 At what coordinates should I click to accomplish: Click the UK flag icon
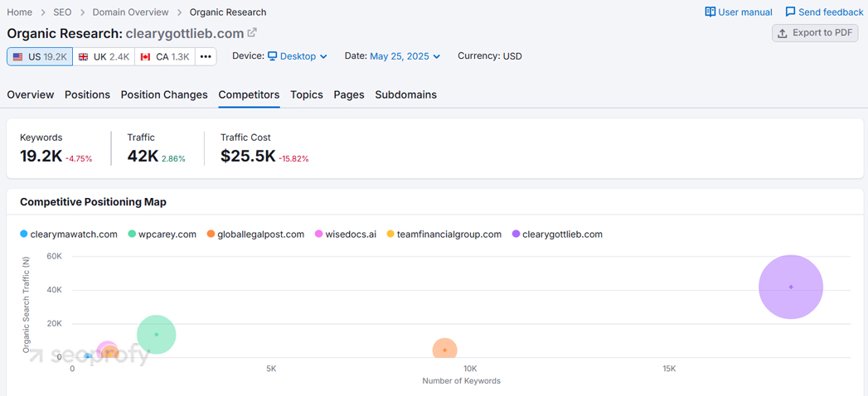coord(83,56)
